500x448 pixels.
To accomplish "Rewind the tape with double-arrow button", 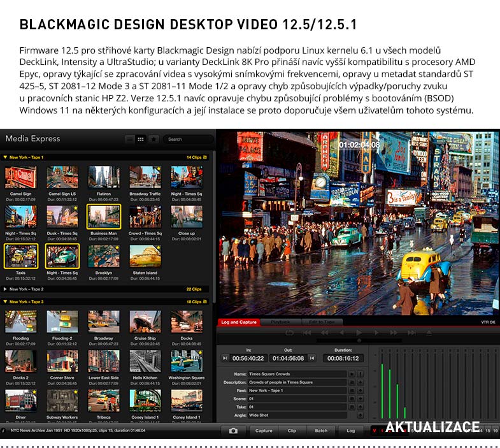I will click(x=325, y=333).
